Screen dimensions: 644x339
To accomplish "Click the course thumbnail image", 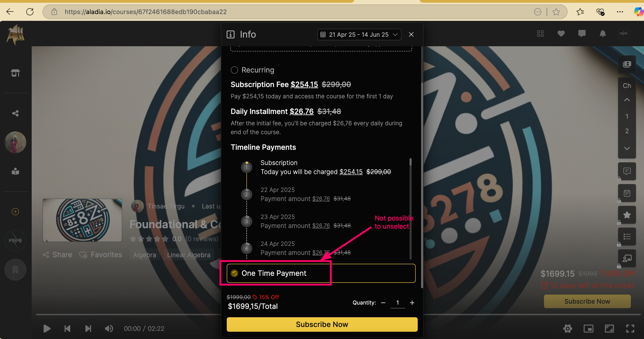I will tap(82, 220).
